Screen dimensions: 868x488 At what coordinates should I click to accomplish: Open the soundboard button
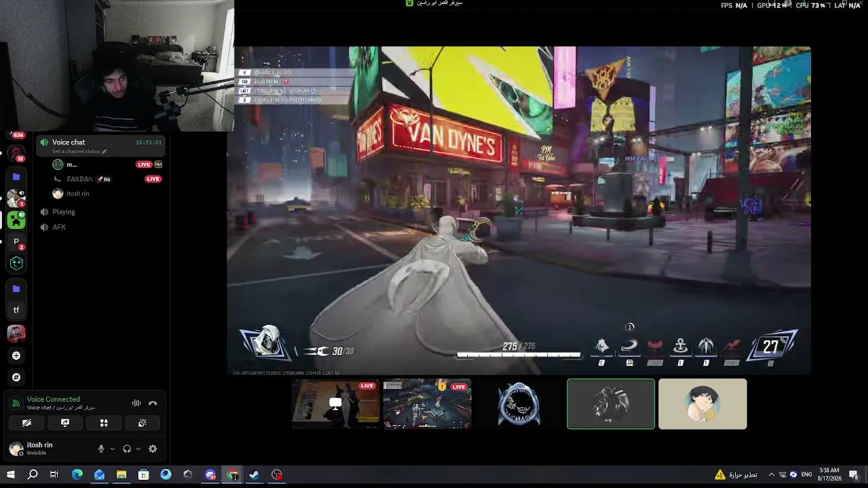(142, 423)
